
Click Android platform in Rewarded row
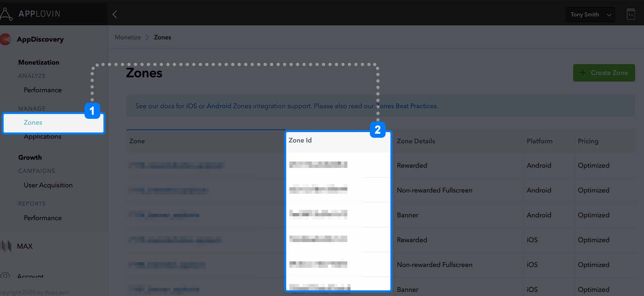tap(539, 166)
